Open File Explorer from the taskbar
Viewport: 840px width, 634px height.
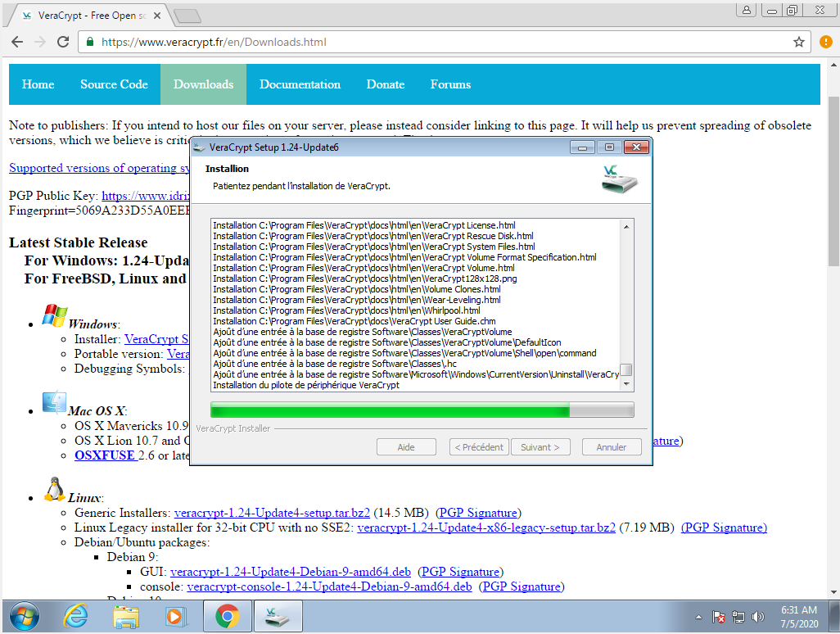coord(126,616)
